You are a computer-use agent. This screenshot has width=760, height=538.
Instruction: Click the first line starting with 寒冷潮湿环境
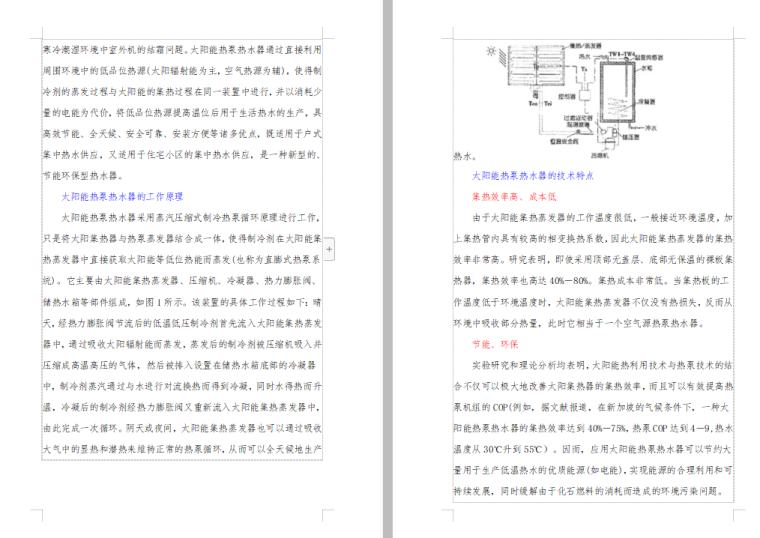(180, 49)
